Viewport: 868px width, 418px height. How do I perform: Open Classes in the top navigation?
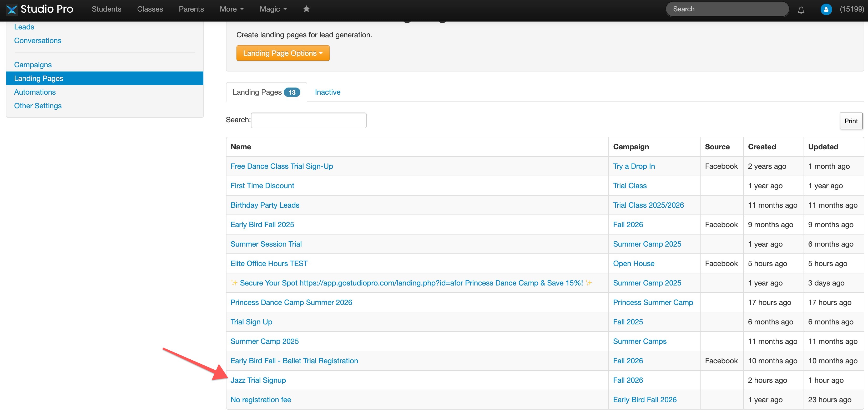(x=150, y=9)
